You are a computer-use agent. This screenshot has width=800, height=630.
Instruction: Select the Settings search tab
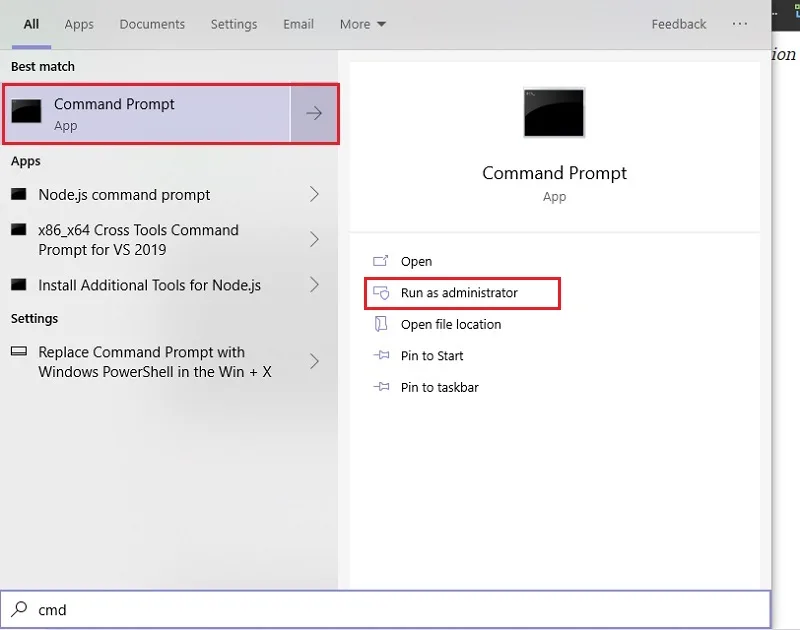234,24
